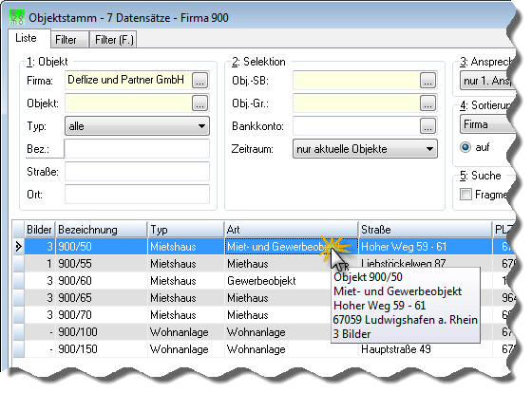Image resolution: width=532 pixels, height=393 pixels.
Task: Open Obj.-Gr. lookup ellipsis button
Action: point(427,103)
